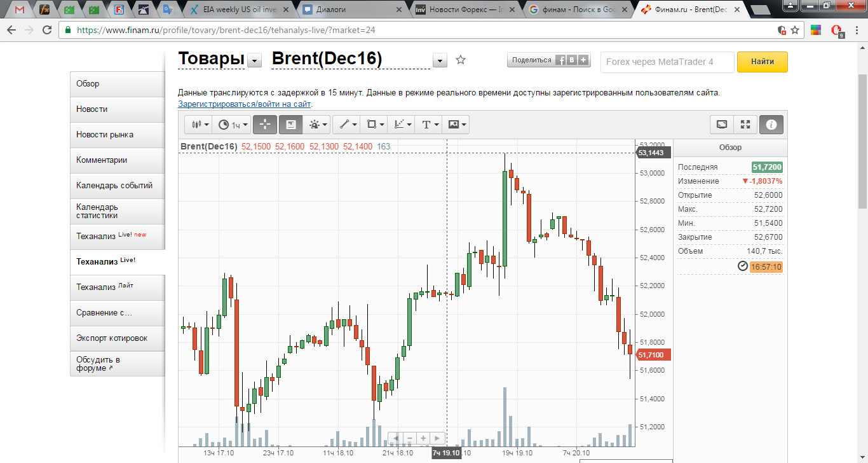Click the Изменение value -1,8037%

762,181
